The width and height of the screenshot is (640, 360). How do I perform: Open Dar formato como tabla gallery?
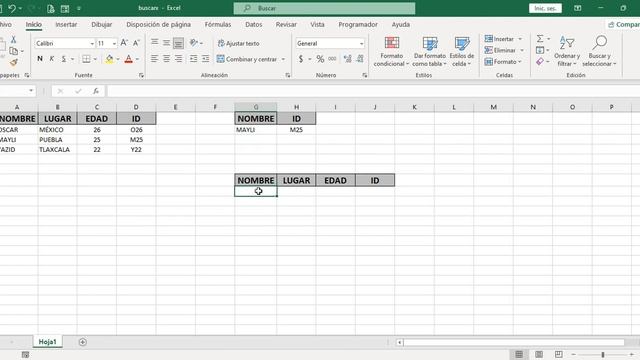coord(429,51)
